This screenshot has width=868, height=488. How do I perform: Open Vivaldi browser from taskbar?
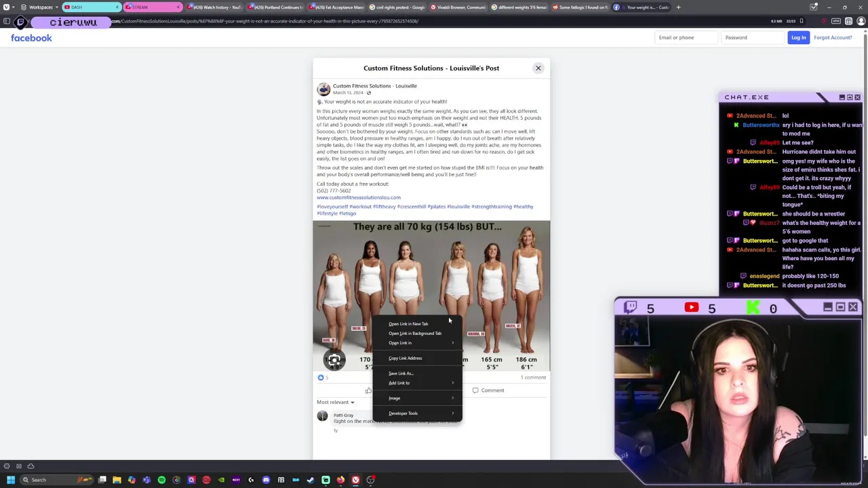(355, 480)
